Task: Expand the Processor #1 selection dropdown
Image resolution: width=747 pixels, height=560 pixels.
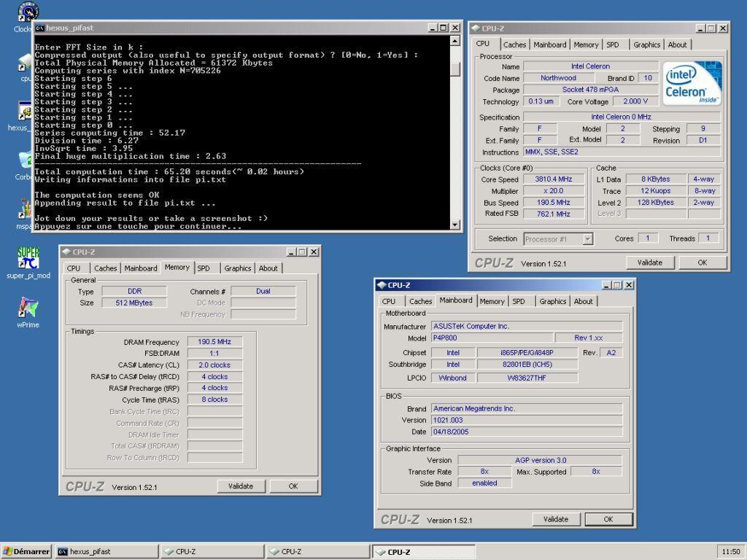Action: 588,239
